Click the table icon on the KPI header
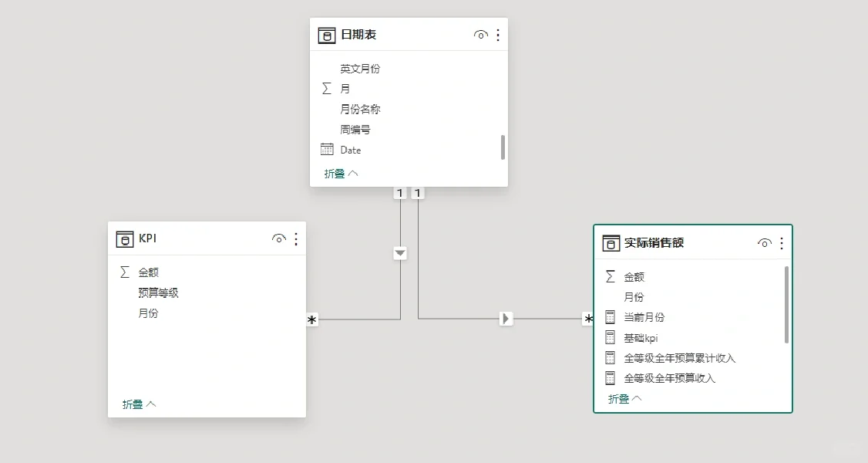Screen dimensions: 868x463 (x=125, y=238)
